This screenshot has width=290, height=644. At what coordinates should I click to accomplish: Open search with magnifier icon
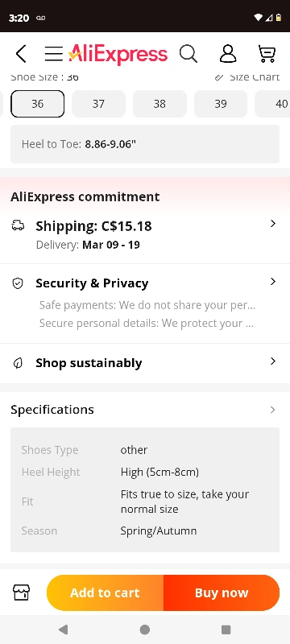tap(188, 54)
